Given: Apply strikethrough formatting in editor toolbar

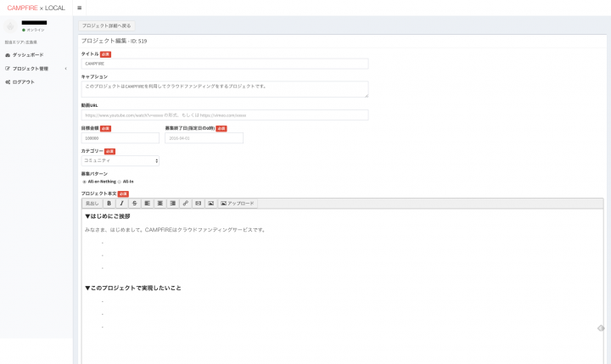Looking at the screenshot, I should [x=134, y=204].
